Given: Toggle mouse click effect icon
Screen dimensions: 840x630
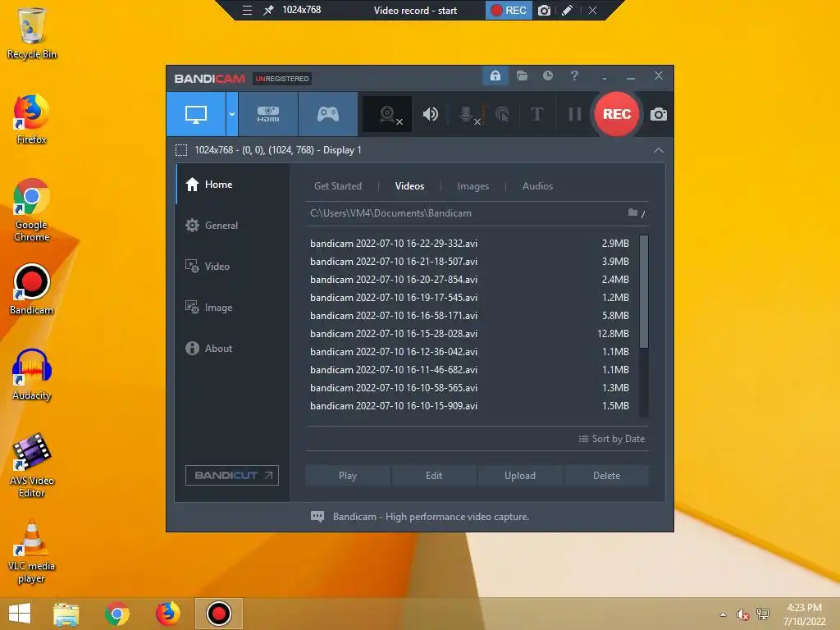Looking at the screenshot, I should click(502, 114).
